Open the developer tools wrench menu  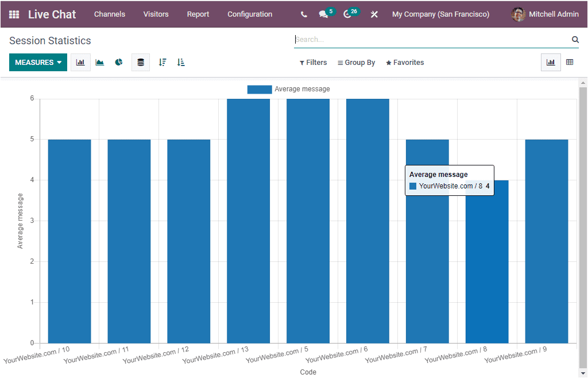[374, 14]
